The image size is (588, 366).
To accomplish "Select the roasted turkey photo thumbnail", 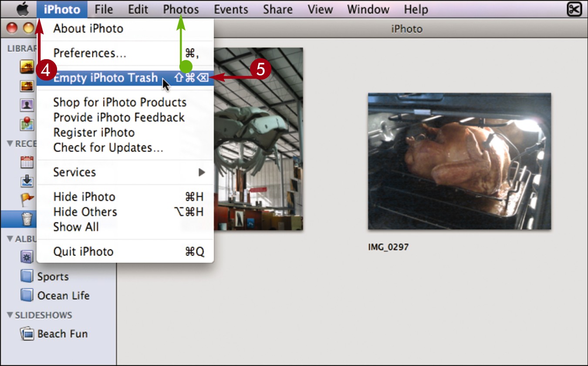I will (460, 161).
